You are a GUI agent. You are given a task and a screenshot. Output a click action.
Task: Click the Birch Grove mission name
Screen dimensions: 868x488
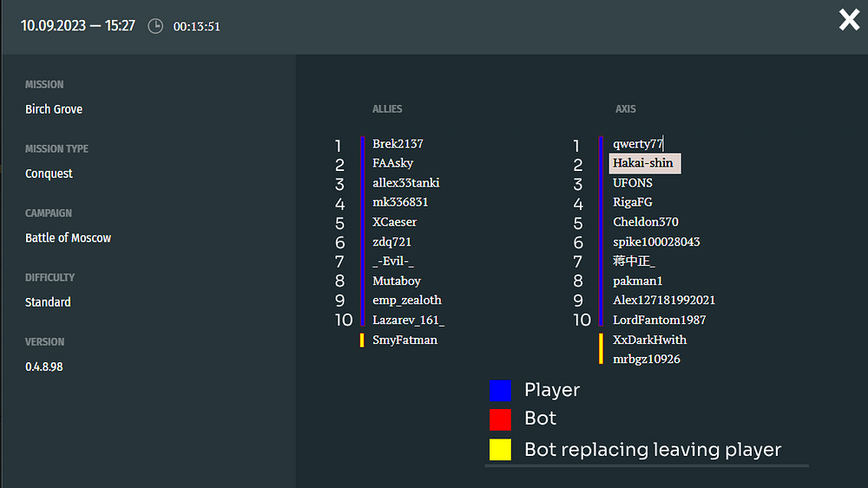coord(54,109)
